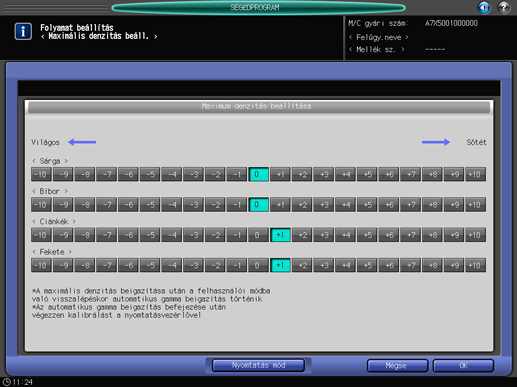Set Fekete density to -4

point(171,265)
